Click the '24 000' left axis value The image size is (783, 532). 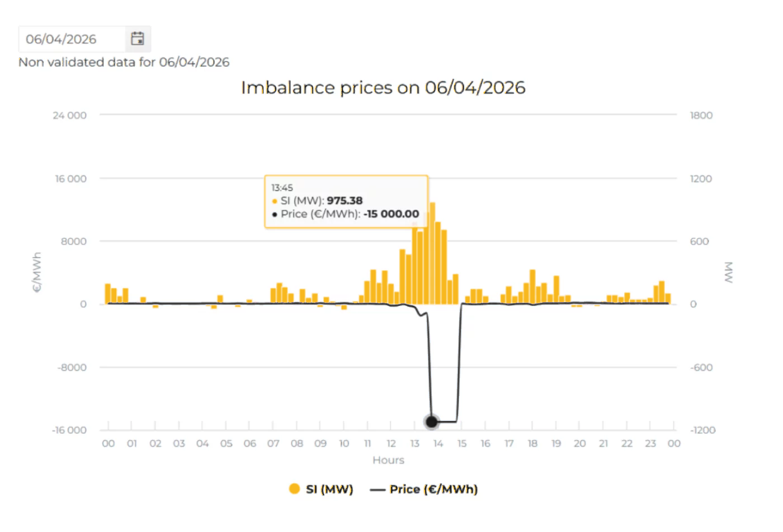pyautogui.click(x=70, y=115)
